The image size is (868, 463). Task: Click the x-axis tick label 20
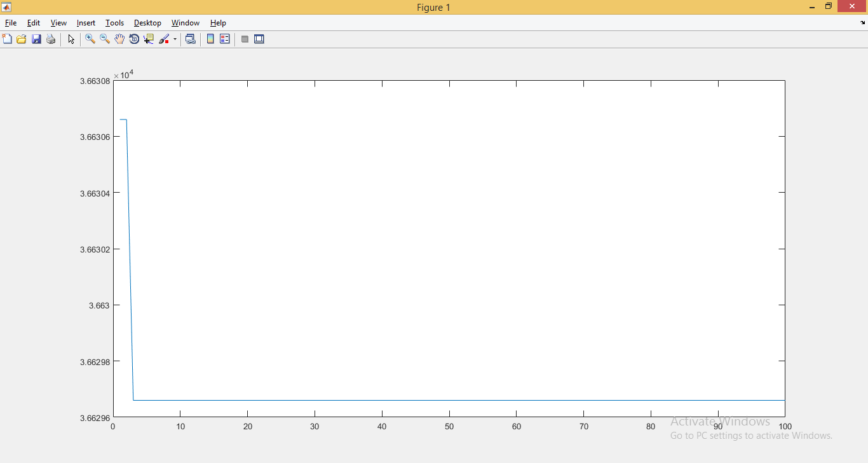point(248,427)
